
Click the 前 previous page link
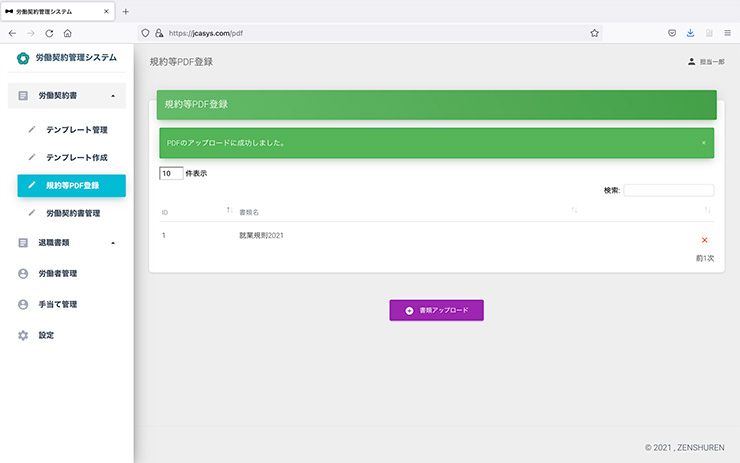(699, 258)
